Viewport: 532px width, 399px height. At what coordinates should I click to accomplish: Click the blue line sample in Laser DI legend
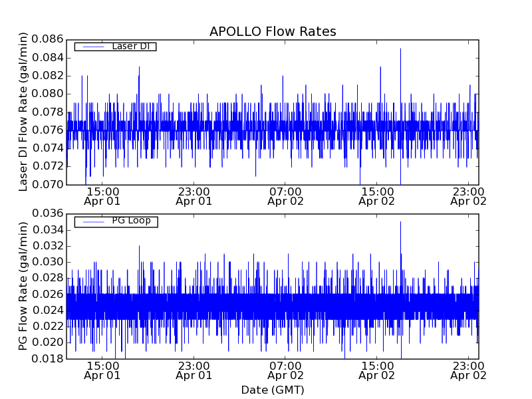pos(92,47)
